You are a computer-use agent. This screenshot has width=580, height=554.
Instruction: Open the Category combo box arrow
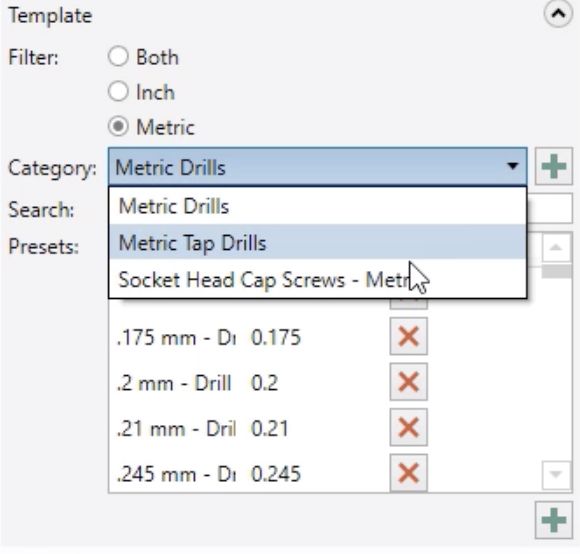point(512,166)
